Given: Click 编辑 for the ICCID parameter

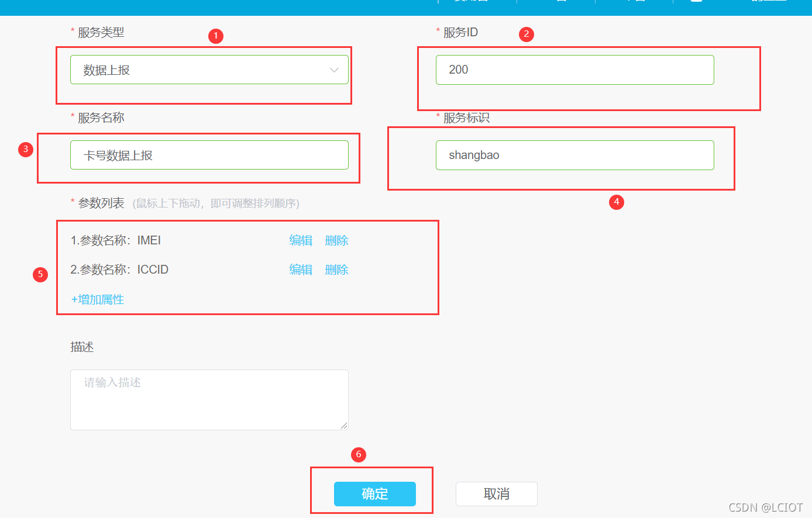Looking at the screenshot, I should (x=301, y=270).
